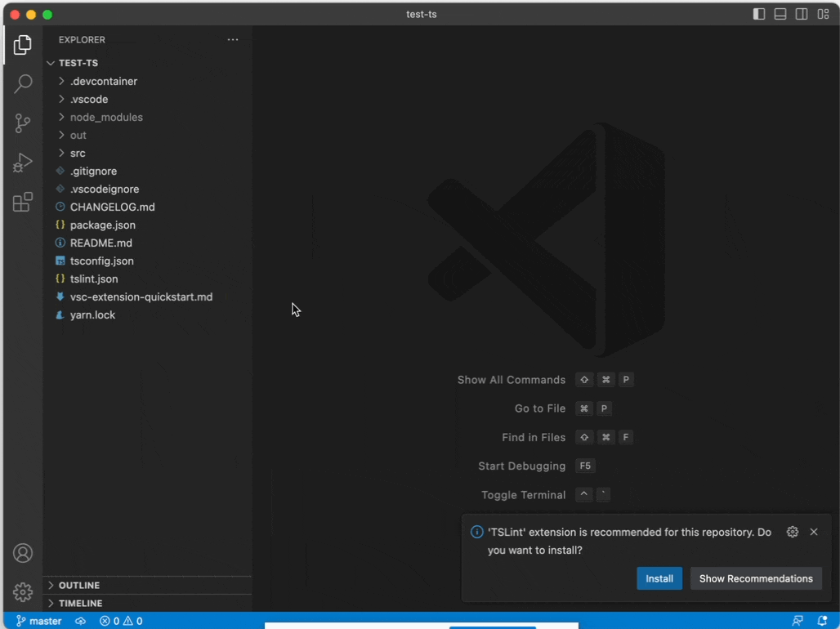Open the Extensions view

coord(22,201)
